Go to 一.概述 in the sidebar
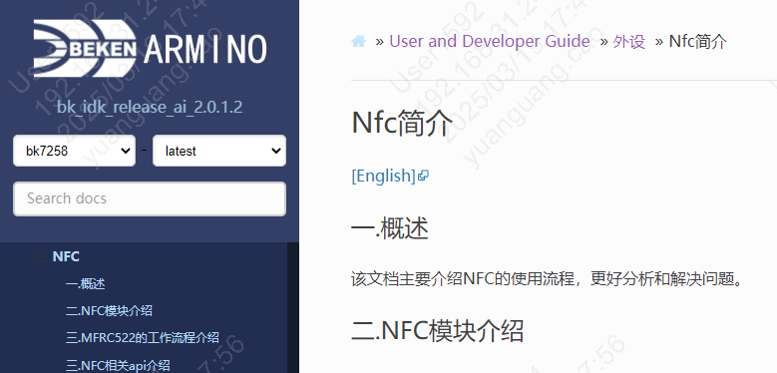 85,284
